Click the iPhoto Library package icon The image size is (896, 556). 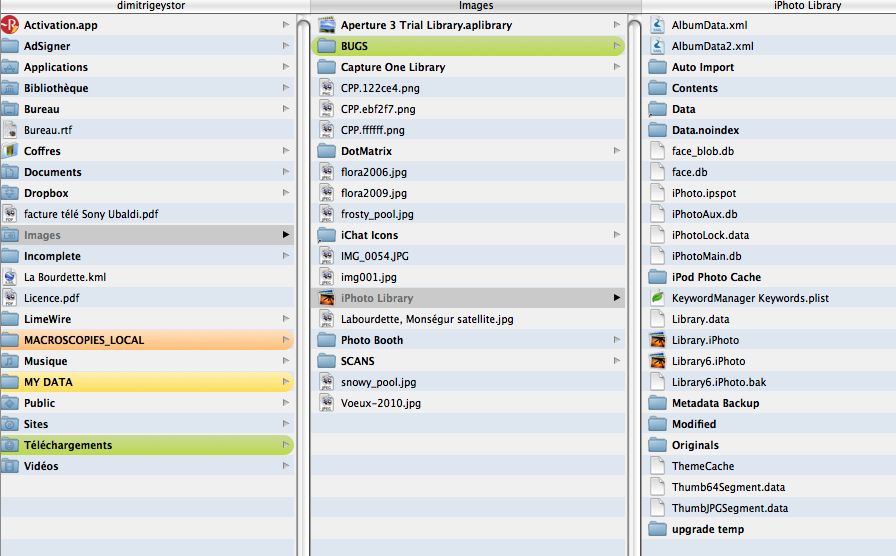click(x=326, y=298)
